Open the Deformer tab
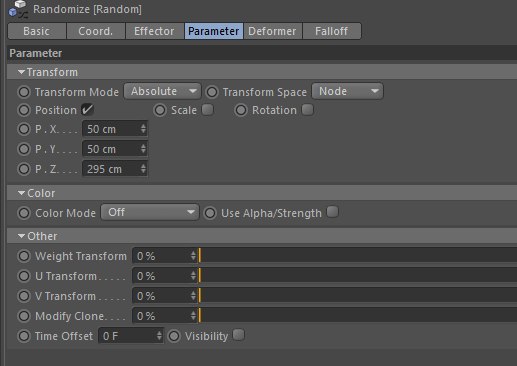The width and height of the screenshot is (517, 366). [272, 31]
